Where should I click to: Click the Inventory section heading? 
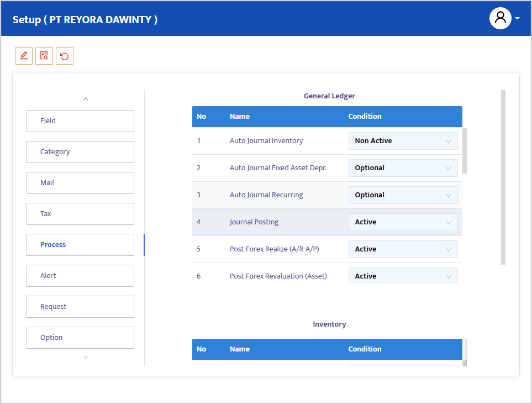329,324
